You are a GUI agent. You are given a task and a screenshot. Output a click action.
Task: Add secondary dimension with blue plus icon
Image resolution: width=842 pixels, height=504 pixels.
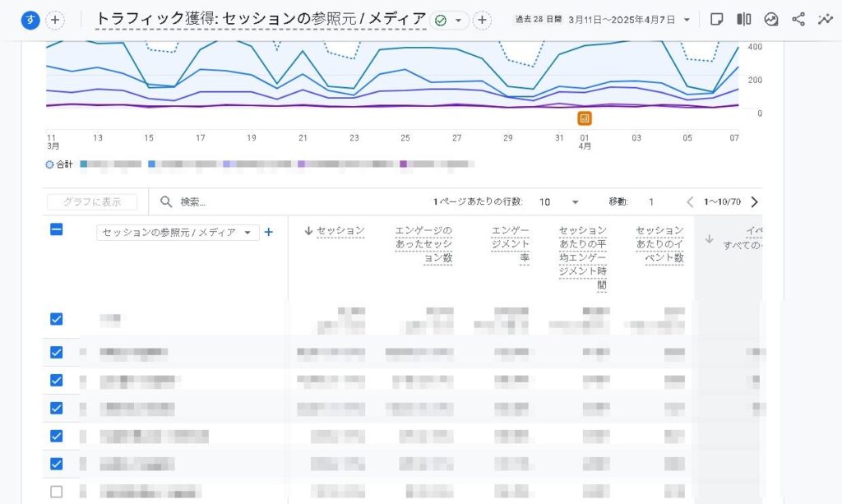pyautogui.click(x=268, y=232)
